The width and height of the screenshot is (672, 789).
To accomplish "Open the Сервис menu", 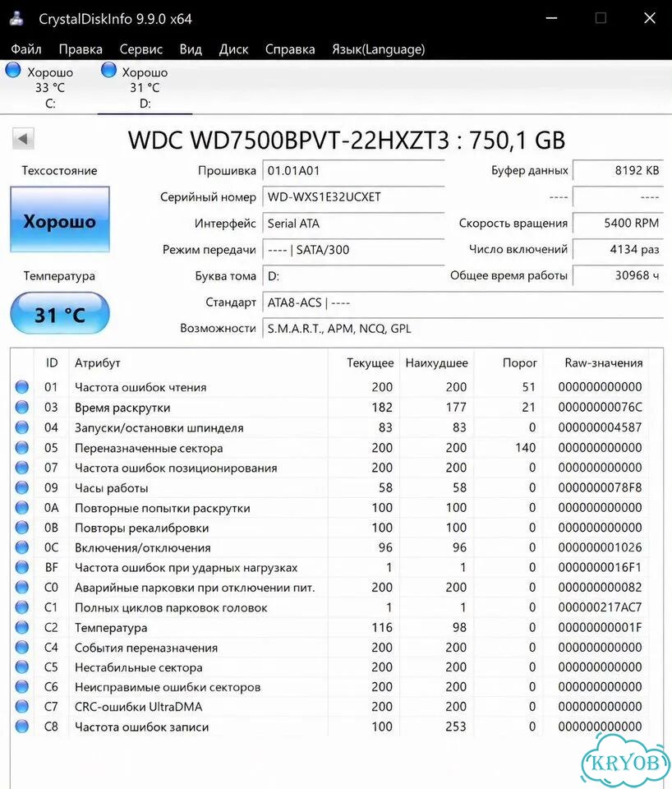I will coord(140,49).
